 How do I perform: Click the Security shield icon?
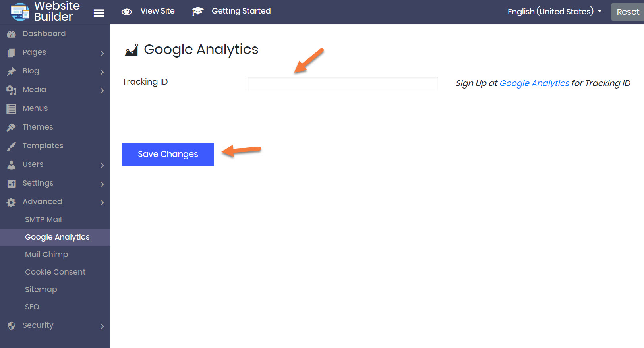12,326
